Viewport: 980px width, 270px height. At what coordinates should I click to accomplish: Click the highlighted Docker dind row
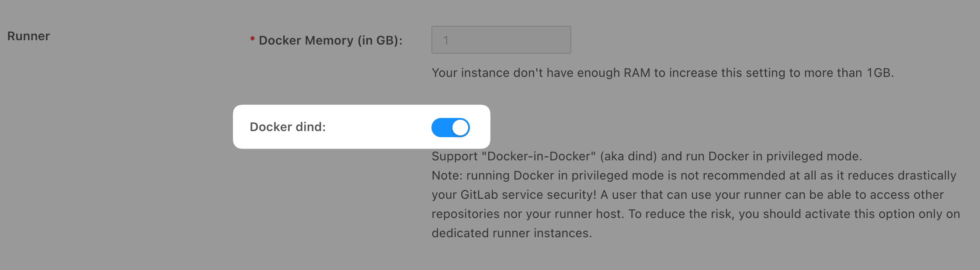coord(362,127)
